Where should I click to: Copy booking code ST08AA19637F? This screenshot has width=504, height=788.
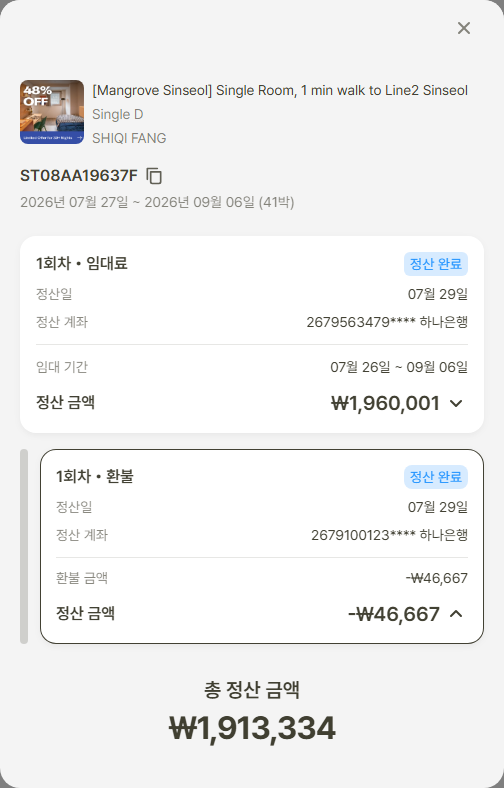click(154, 176)
